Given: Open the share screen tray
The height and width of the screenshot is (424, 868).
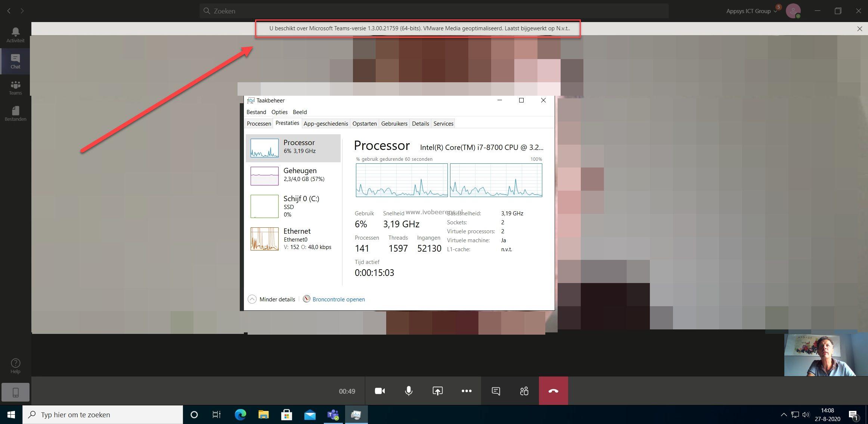Looking at the screenshot, I should click(437, 391).
